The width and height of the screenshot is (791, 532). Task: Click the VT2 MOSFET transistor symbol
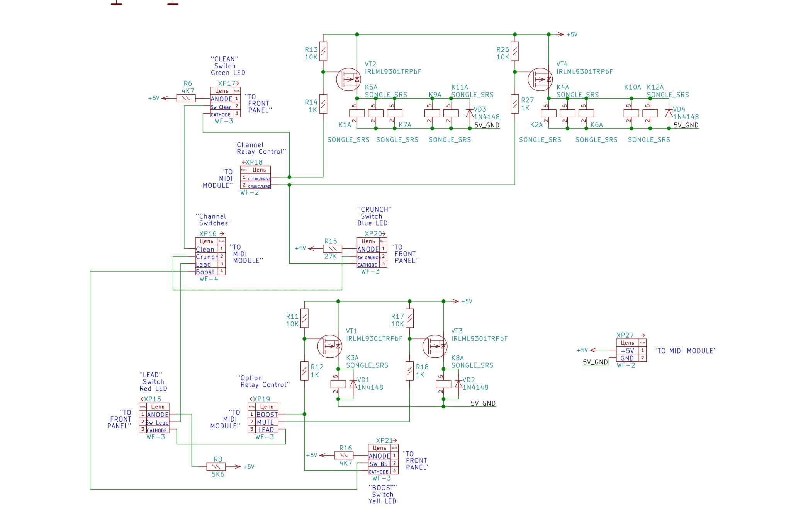click(x=348, y=79)
